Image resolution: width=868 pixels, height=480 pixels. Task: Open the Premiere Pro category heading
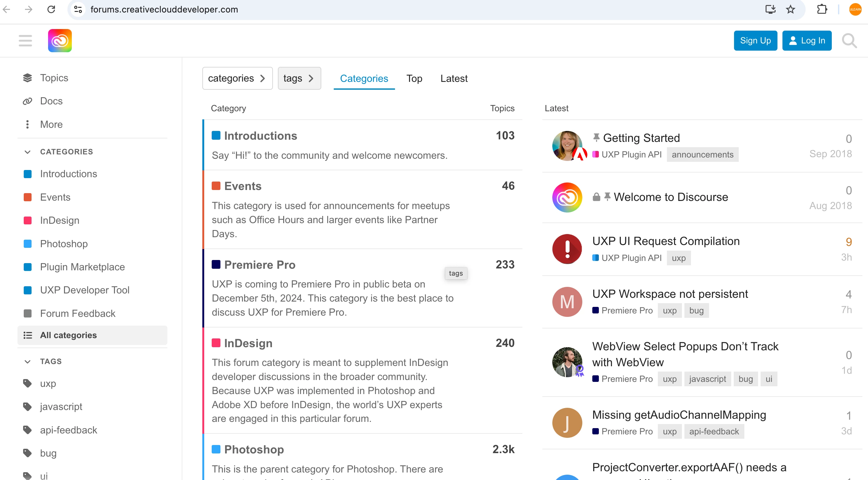tap(260, 265)
